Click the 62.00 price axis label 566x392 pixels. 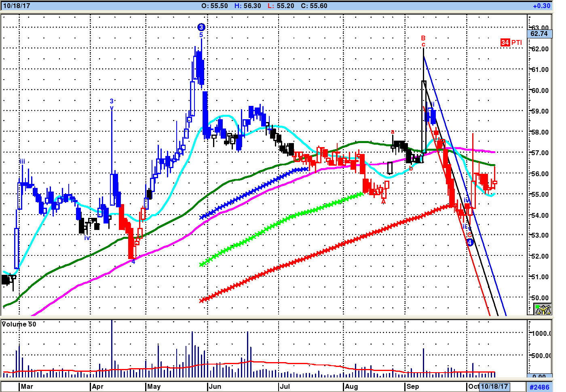point(540,49)
